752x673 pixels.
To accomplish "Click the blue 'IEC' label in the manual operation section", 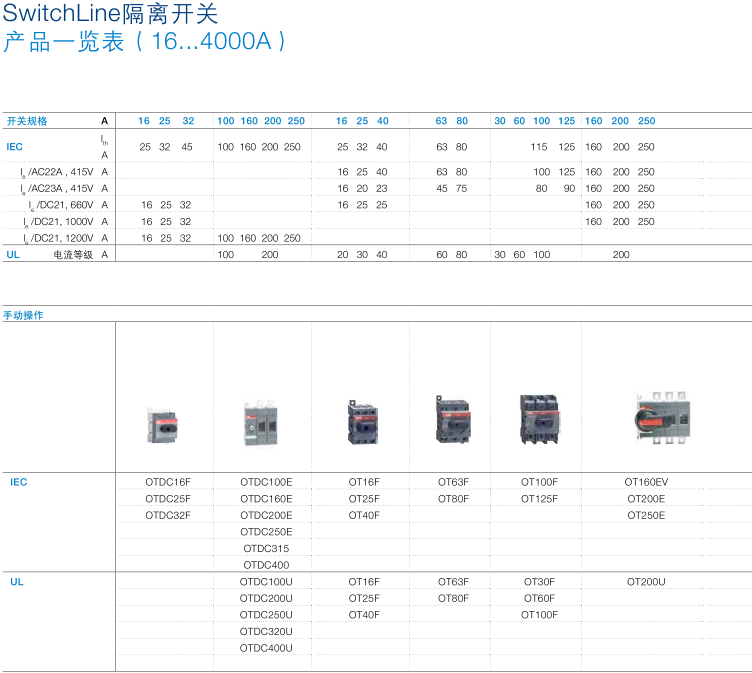I will click(19, 482).
